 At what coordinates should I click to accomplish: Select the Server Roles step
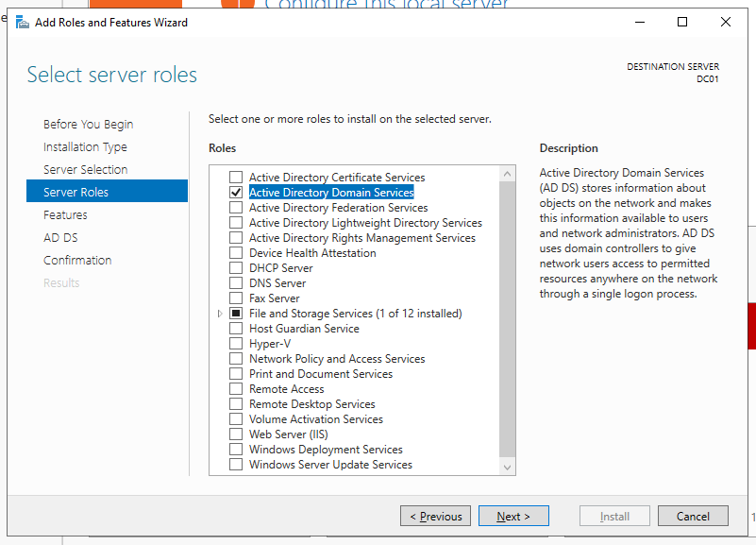[x=107, y=191]
